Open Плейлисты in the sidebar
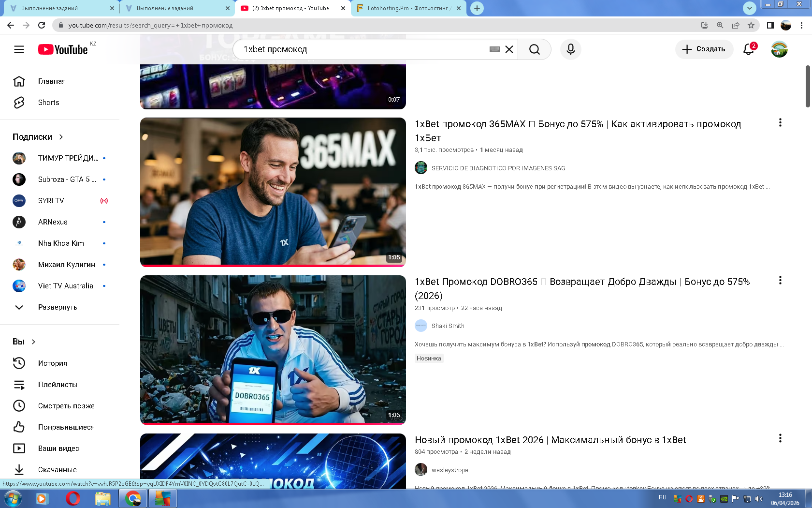812x508 pixels. click(59, 385)
